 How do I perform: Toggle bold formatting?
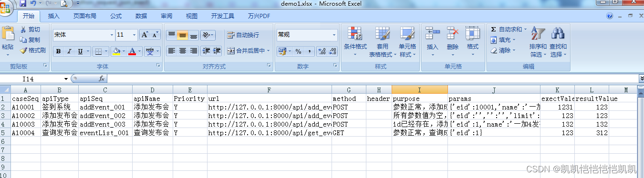pos(58,51)
